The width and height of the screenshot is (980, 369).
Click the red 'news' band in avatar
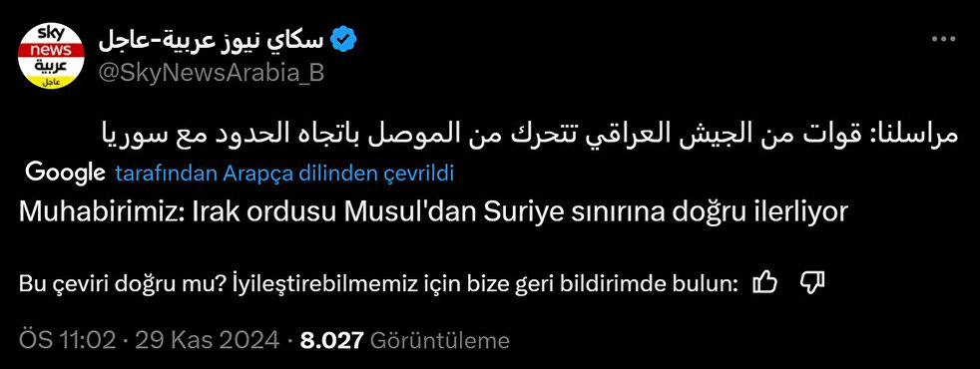click(51, 50)
